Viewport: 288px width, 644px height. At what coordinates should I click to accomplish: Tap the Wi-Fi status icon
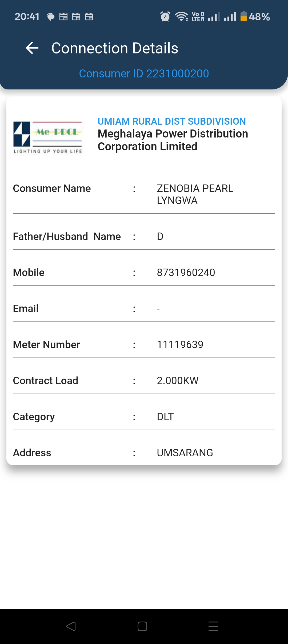(181, 17)
